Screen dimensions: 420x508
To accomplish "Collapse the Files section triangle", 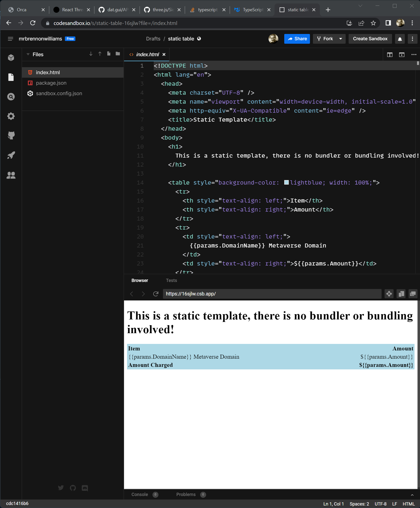I will tap(28, 54).
